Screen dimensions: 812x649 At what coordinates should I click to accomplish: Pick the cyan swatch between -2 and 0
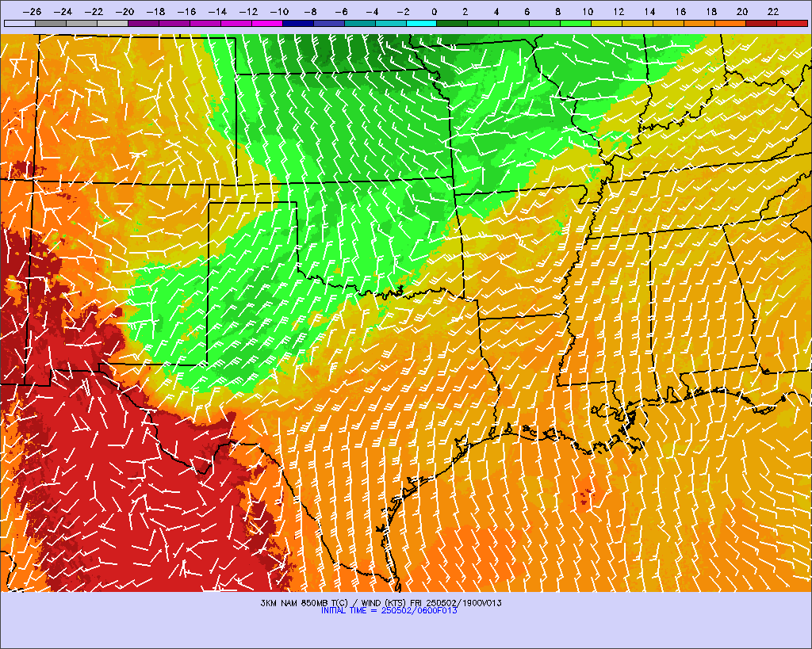point(421,23)
